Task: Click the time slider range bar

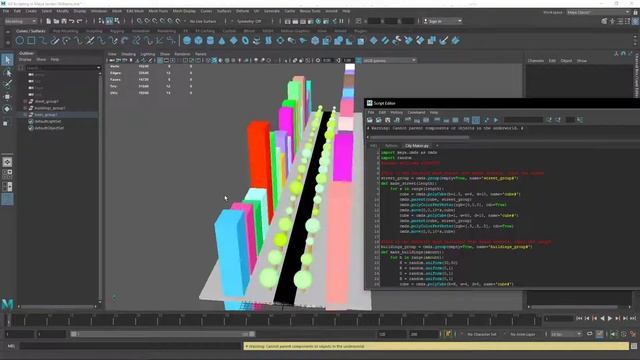Action: (163, 334)
